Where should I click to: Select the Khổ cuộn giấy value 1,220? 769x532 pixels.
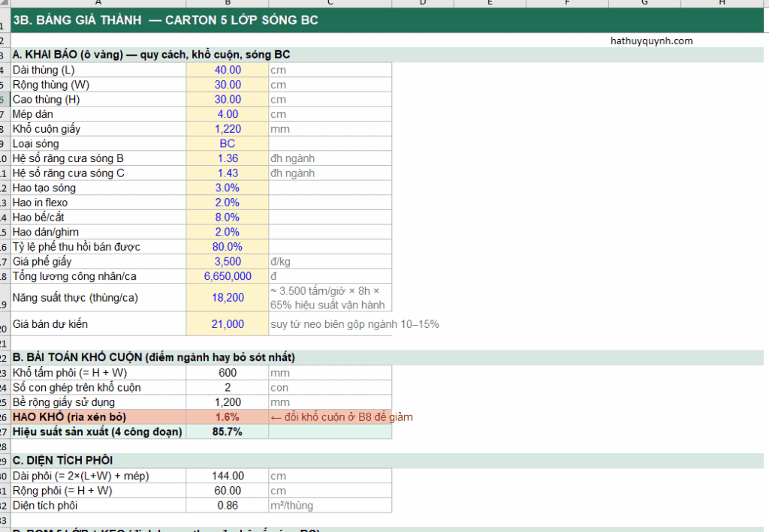228,129
